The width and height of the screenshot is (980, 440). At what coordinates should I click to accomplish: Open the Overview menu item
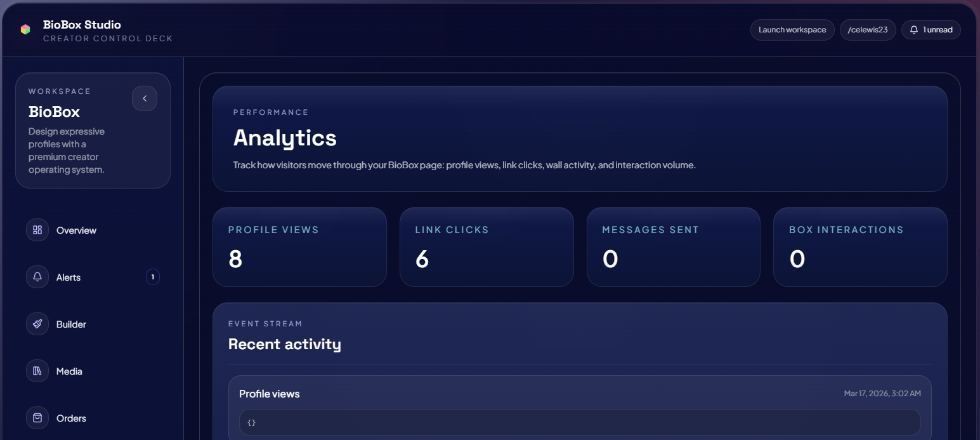pos(76,230)
